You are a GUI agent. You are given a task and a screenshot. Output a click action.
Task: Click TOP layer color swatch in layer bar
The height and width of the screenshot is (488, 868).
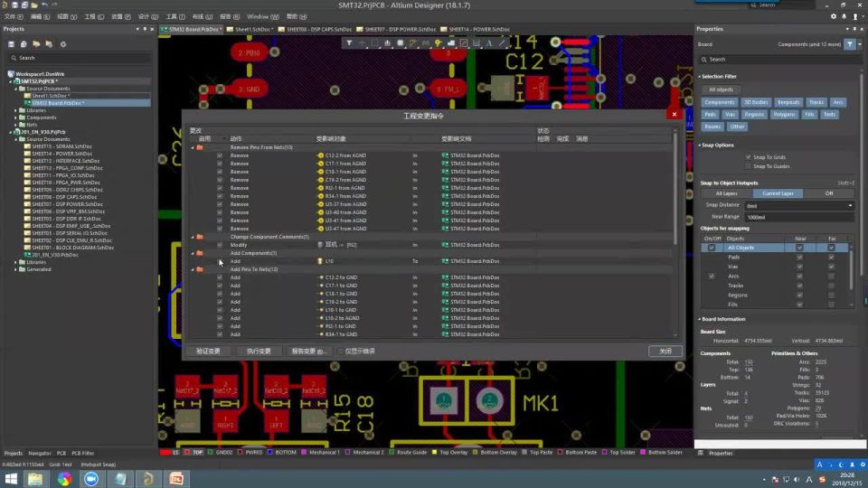click(188, 452)
